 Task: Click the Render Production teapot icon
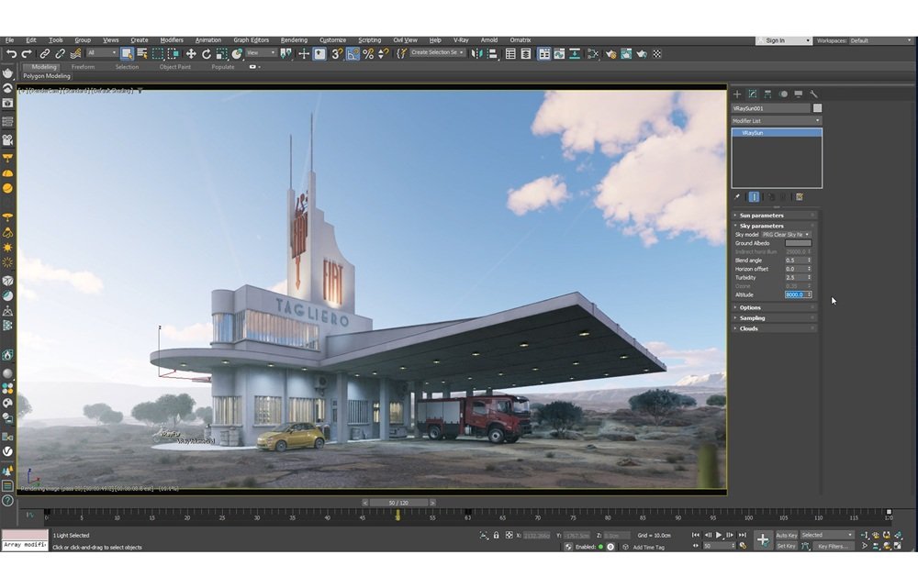coord(641,53)
